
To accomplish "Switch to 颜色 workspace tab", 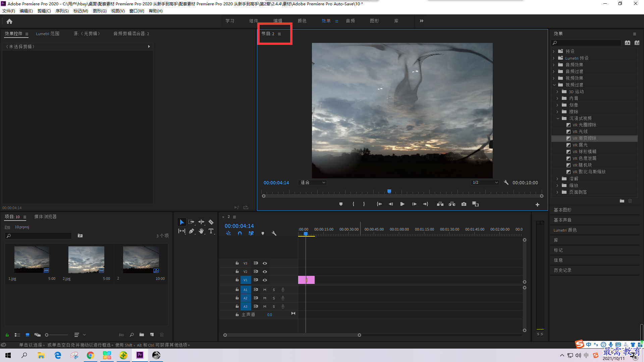I will tap(302, 21).
